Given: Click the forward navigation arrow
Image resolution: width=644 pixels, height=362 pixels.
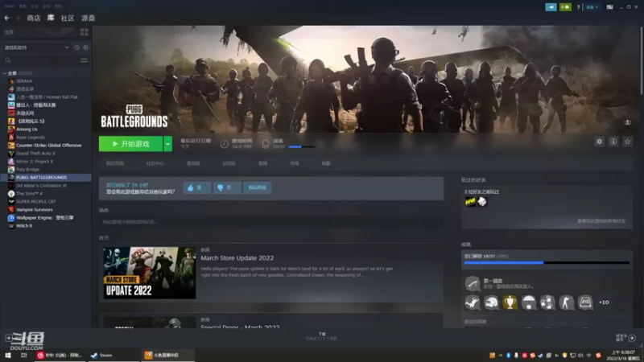Looking at the screenshot, I should 18,18.
